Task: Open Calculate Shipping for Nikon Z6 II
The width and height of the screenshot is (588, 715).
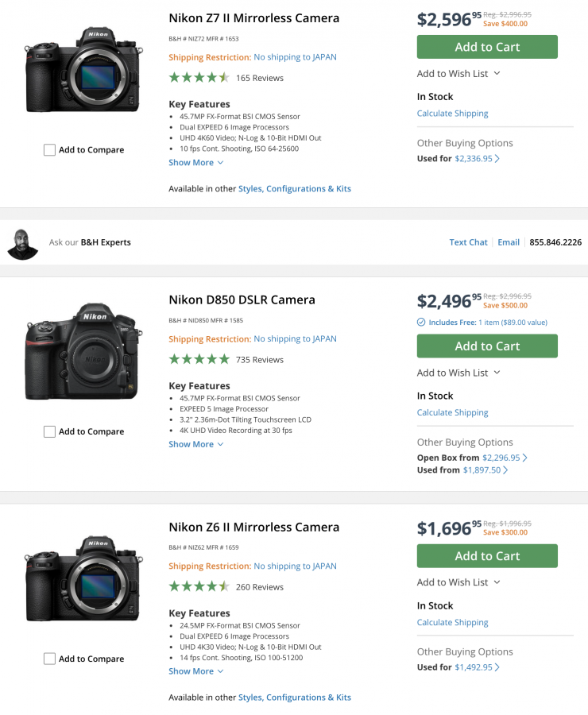Action: pos(453,623)
